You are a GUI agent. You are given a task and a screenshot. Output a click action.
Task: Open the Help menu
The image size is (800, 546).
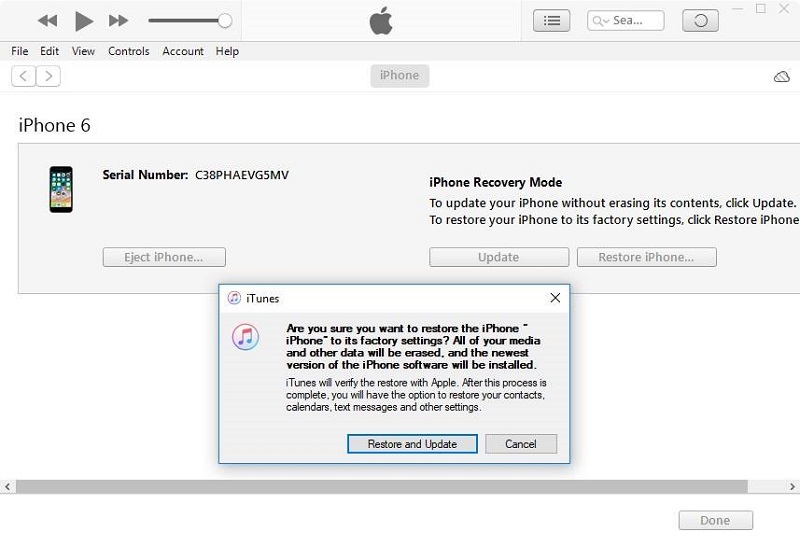pyautogui.click(x=227, y=51)
